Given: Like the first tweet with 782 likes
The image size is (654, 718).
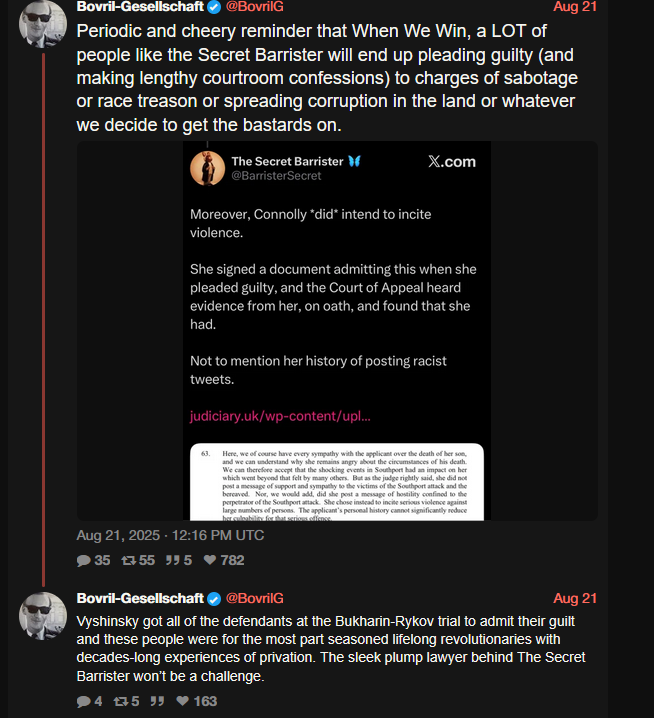Looking at the screenshot, I should click(210, 560).
